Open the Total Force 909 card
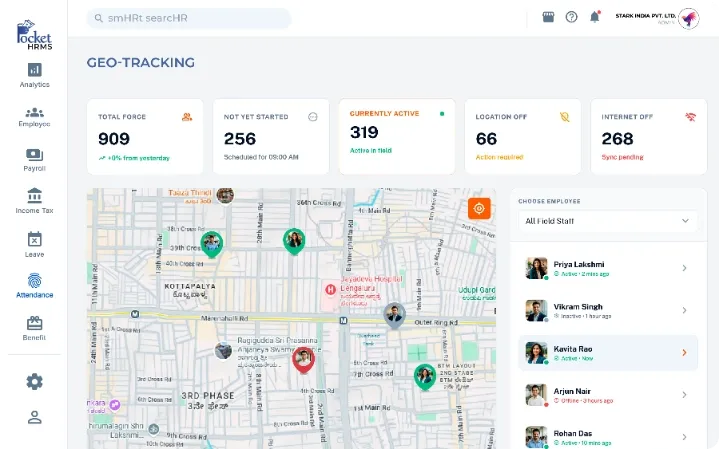This screenshot has width=719, height=449. (145, 137)
